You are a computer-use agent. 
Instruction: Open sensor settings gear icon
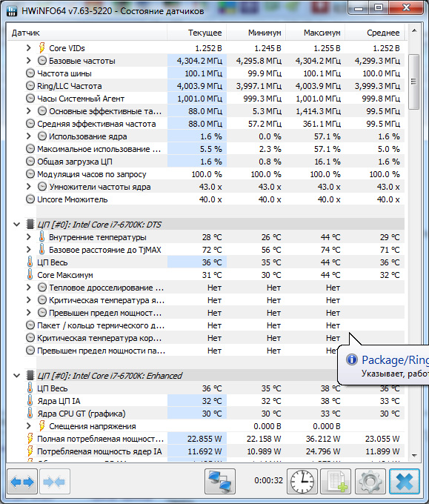pos(370,481)
